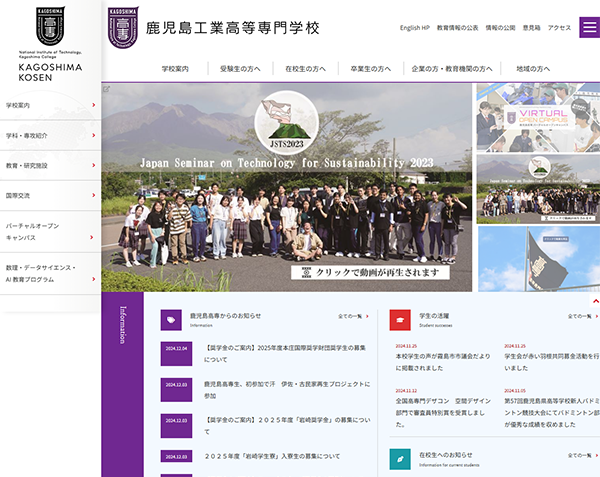The height and width of the screenshot is (477, 600).
Task: Open バーチャルオープンキャンパス sidebar item
Action: [50, 231]
